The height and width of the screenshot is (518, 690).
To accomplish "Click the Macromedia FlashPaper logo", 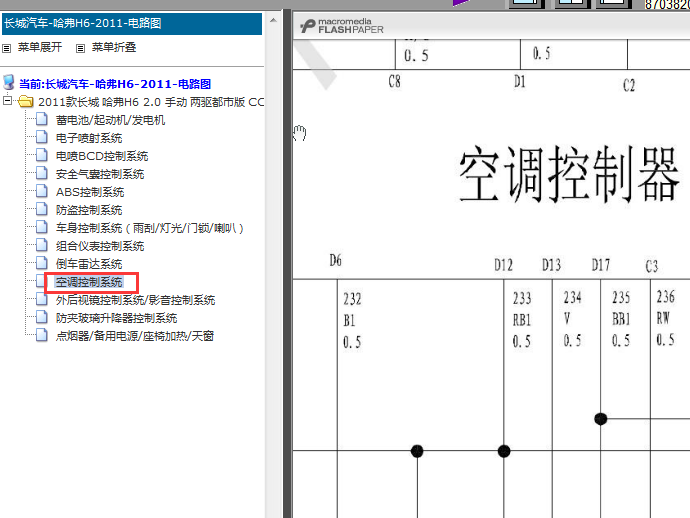I will point(342,26).
